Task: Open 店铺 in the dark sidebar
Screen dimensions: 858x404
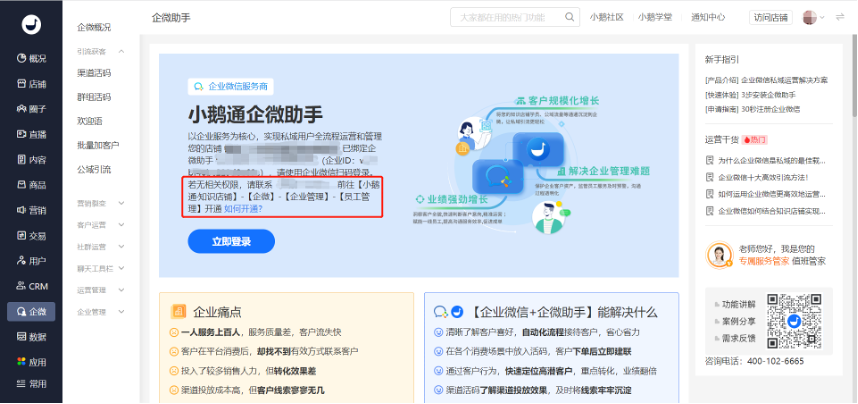Action: pyautogui.click(x=31, y=84)
